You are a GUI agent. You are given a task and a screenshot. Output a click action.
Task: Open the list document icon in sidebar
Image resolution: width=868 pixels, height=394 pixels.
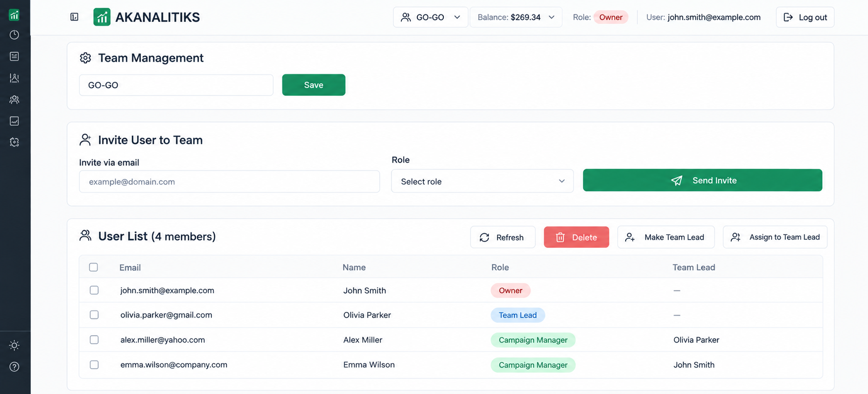[14, 56]
